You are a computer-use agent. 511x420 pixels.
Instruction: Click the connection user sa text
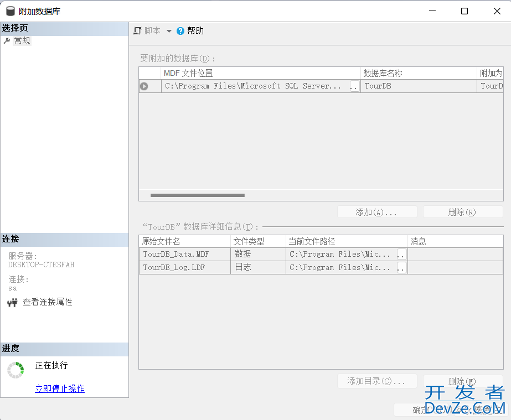(13, 288)
